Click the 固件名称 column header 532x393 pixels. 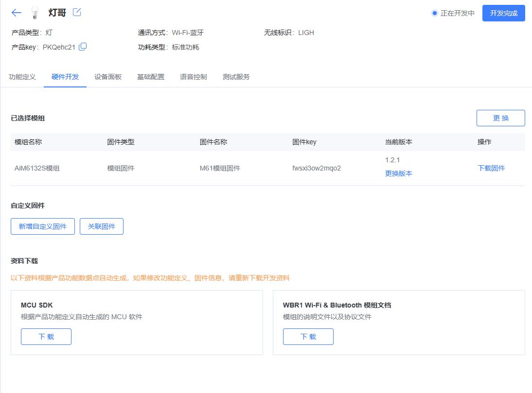(x=213, y=142)
